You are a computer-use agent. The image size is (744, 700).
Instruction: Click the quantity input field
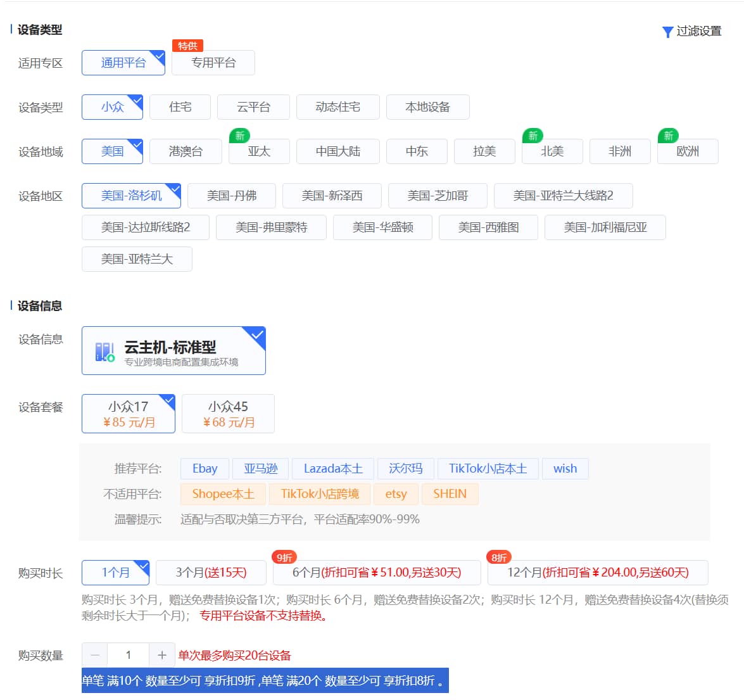129,655
